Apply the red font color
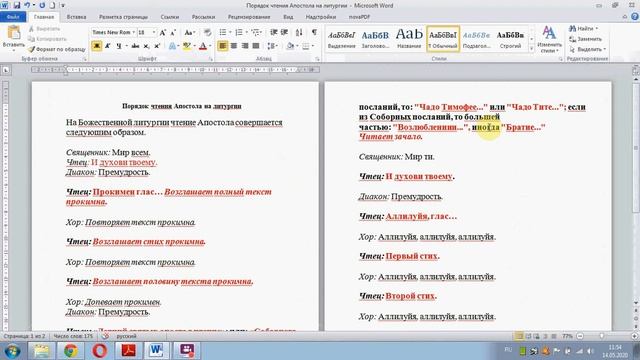Screen dimensions: 640x360 203,46
